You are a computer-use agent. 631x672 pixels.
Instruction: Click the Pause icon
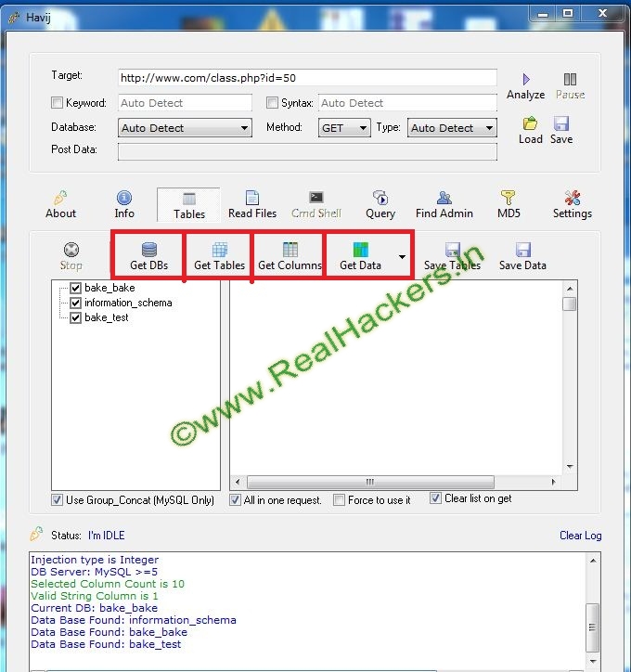tap(570, 79)
